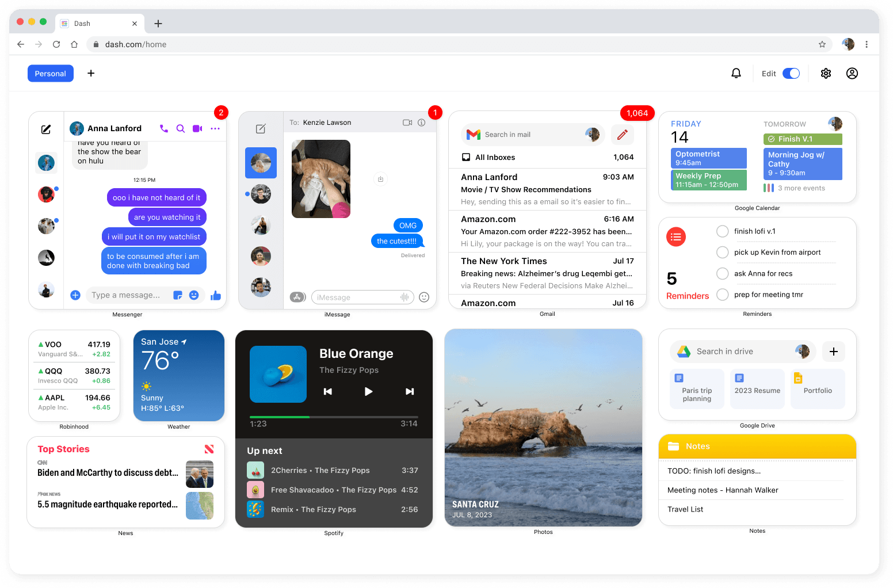Screen dimensions: 893x588
Task: Open Paris trip planning document
Action: coord(697,389)
